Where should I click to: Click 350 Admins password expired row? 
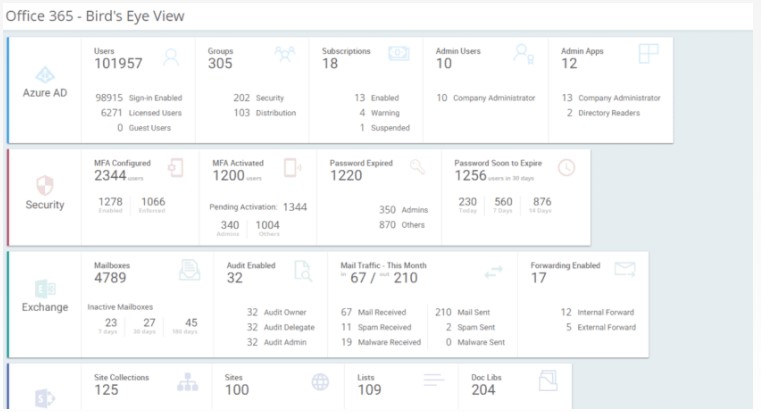404,210
